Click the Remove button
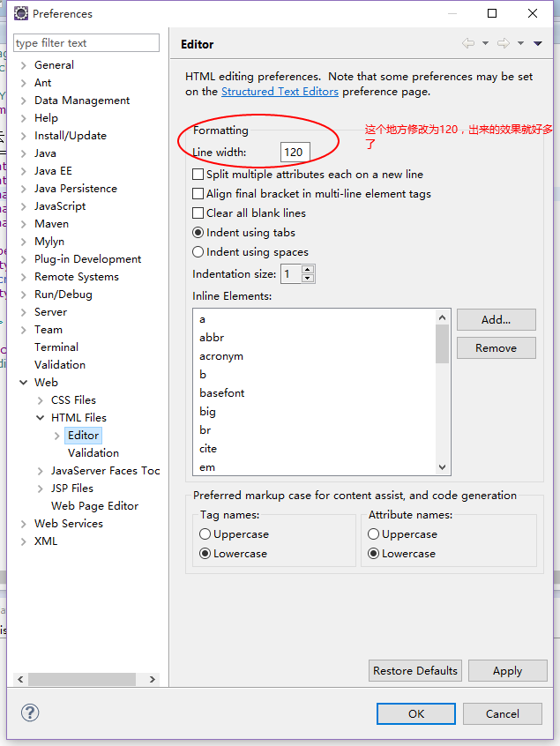The height and width of the screenshot is (746, 560). pos(497,347)
